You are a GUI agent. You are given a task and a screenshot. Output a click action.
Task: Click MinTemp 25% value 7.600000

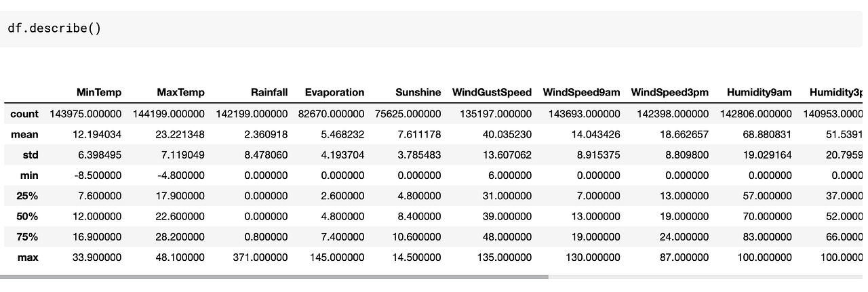point(101,196)
